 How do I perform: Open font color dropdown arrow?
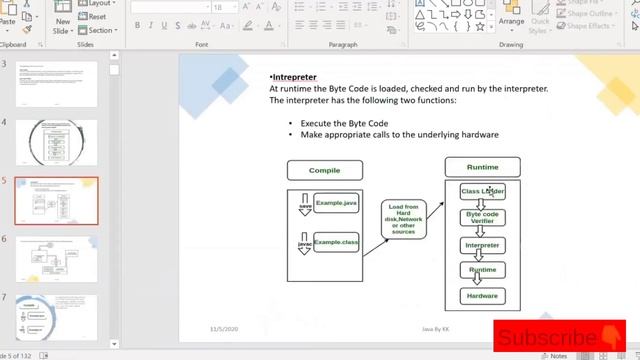(x=280, y=26)
